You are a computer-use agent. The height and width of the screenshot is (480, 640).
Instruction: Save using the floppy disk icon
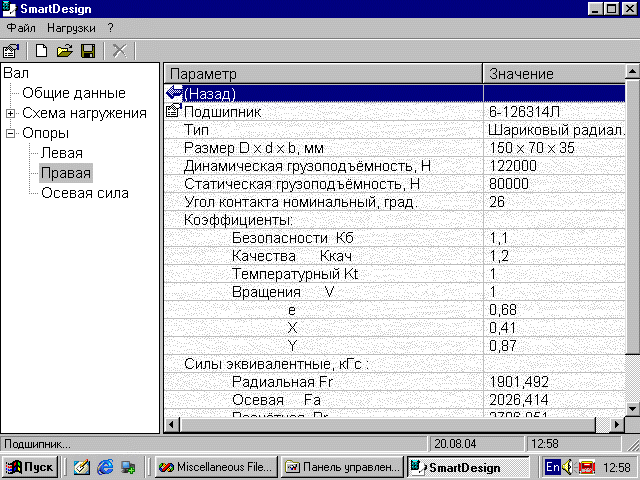(88, 50)
